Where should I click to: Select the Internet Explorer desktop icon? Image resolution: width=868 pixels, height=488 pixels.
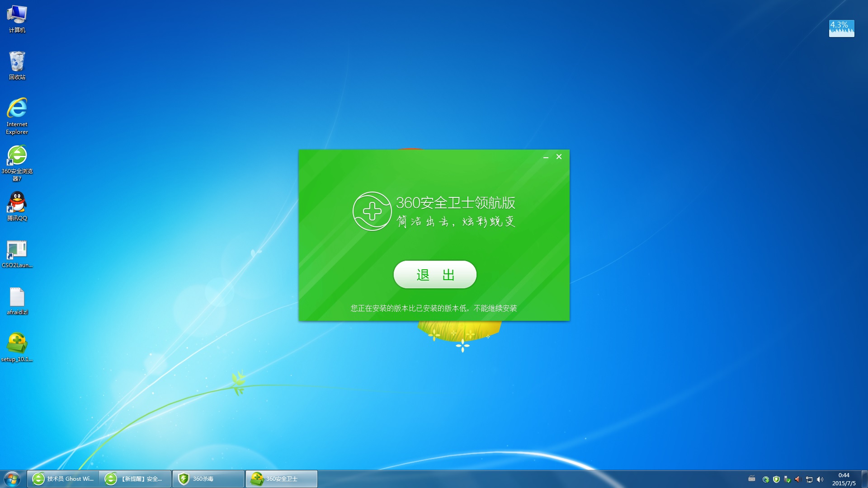(x=17, y=116)
